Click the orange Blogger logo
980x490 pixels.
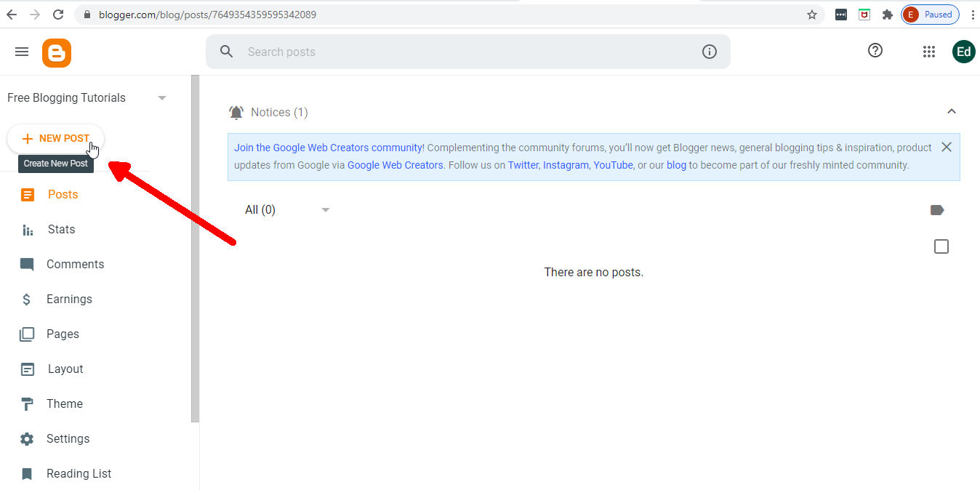pos(57,52)
